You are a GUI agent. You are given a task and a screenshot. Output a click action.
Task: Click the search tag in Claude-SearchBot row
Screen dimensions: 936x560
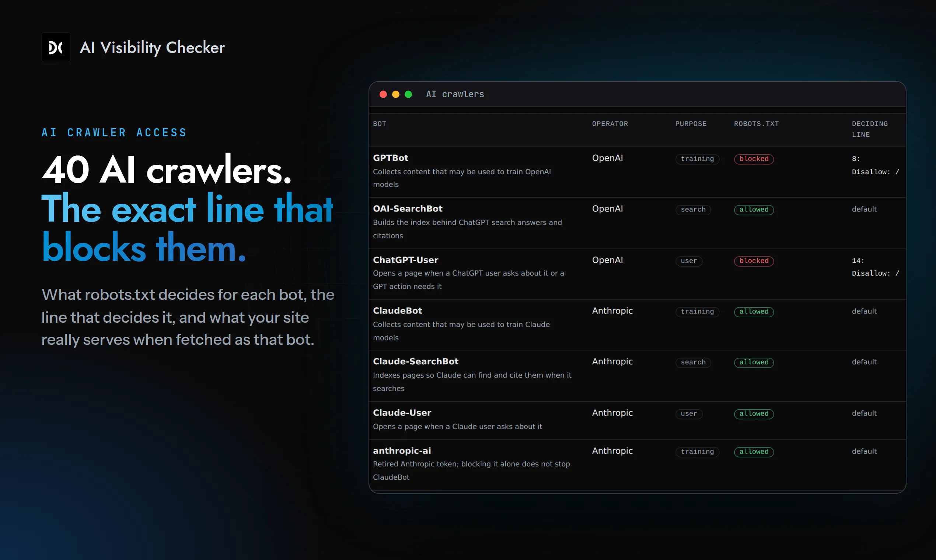point(693,362)
